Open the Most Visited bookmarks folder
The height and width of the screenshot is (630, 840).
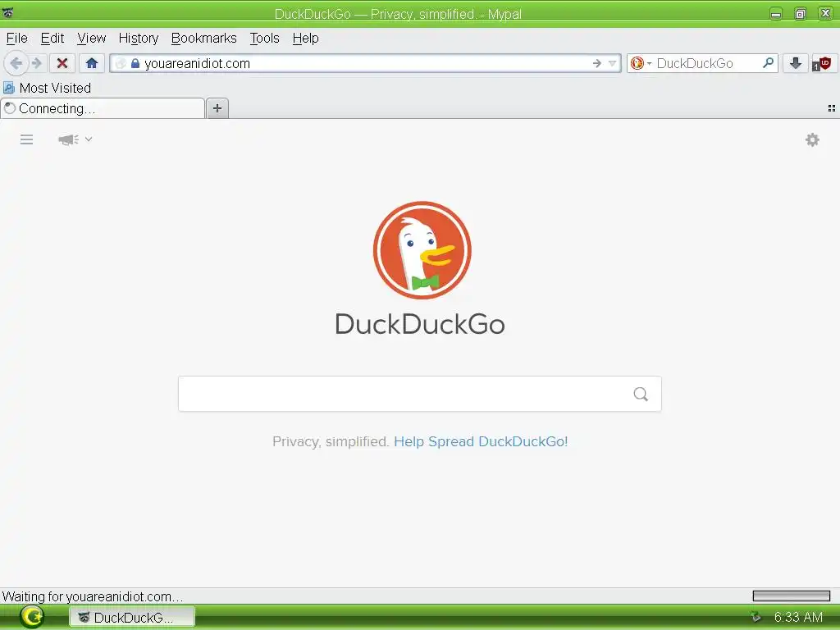tap(47, 88)
